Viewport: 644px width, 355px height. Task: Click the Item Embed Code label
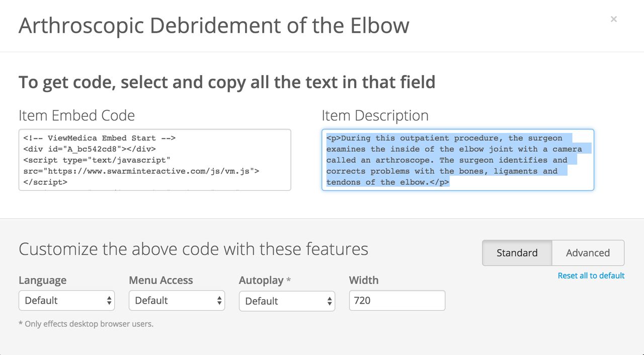(76, 115)
